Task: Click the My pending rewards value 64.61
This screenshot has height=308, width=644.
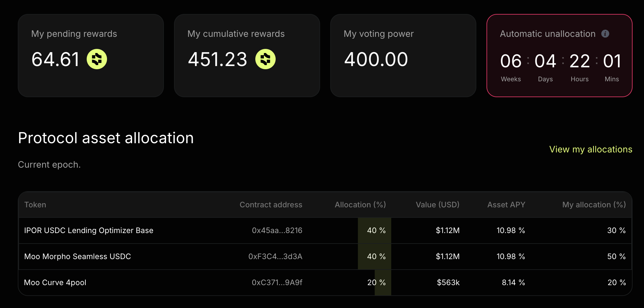Action: coord(56,59)
